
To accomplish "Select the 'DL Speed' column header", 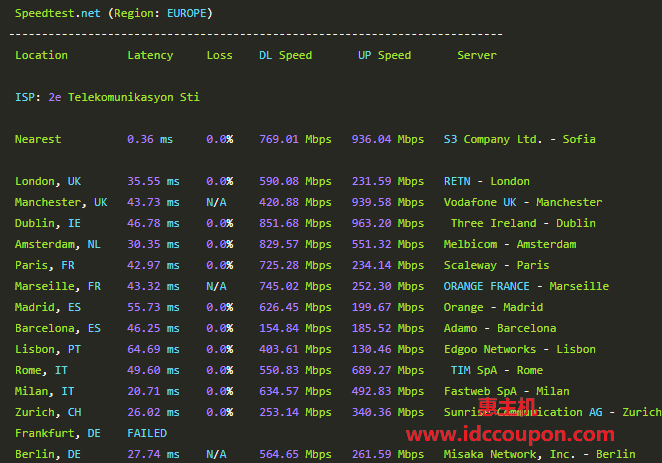I will pos(285,55).
